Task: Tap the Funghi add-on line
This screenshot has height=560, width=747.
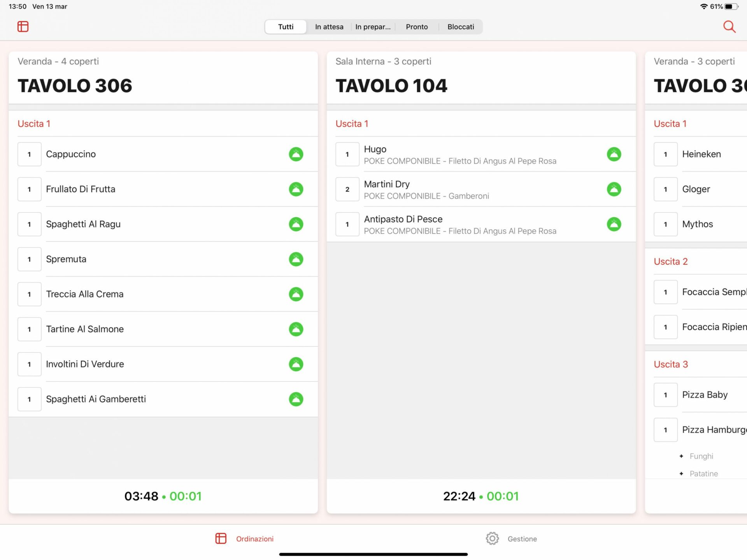Action: [x=701, y=456]
